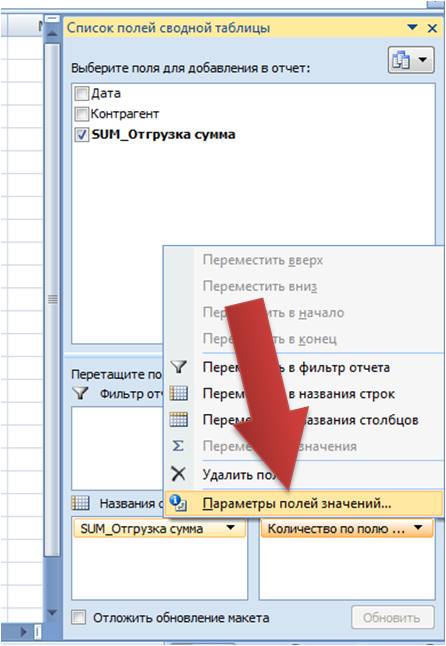Close the Список полей сводной таблицы pane
Viewport: 446px width, 646px height.
coord(432,28)
